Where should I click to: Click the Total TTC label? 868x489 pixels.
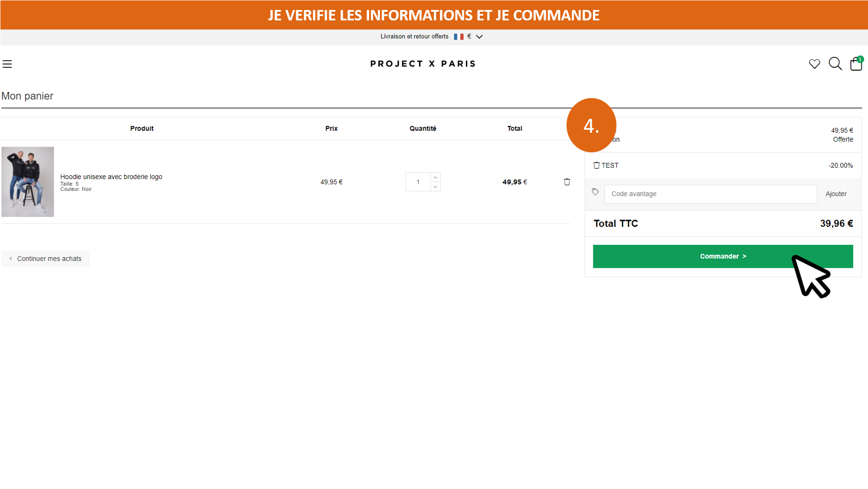click(x=616, y=223)
